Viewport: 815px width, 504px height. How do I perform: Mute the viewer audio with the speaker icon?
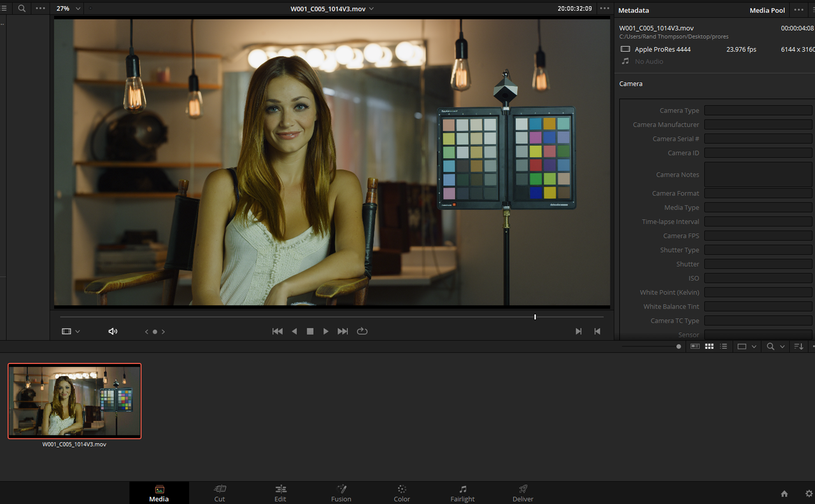click(113, 332)
